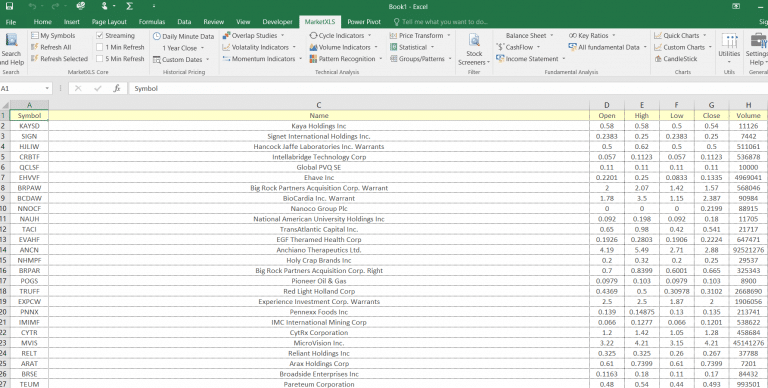Enable the 1 Min Refresh checkbox
The image size is (768, 388).
tap(99, 48)
